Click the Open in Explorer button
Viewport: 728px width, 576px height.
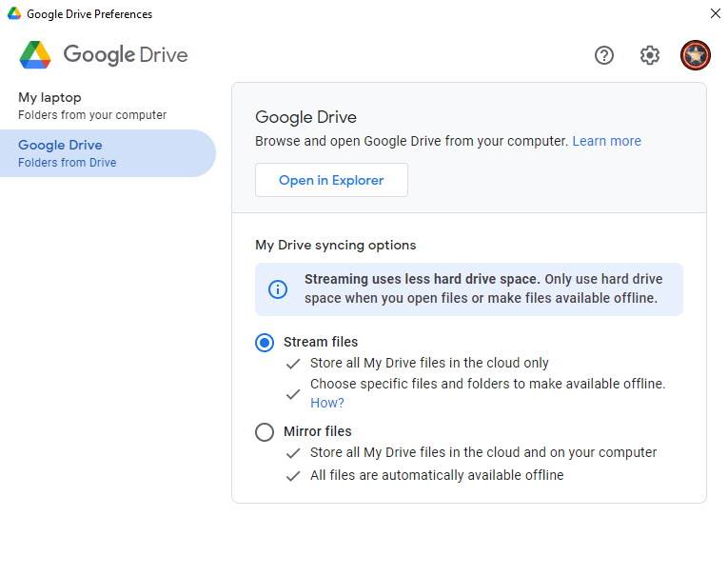pyautogui.click(x=331, y=180)
